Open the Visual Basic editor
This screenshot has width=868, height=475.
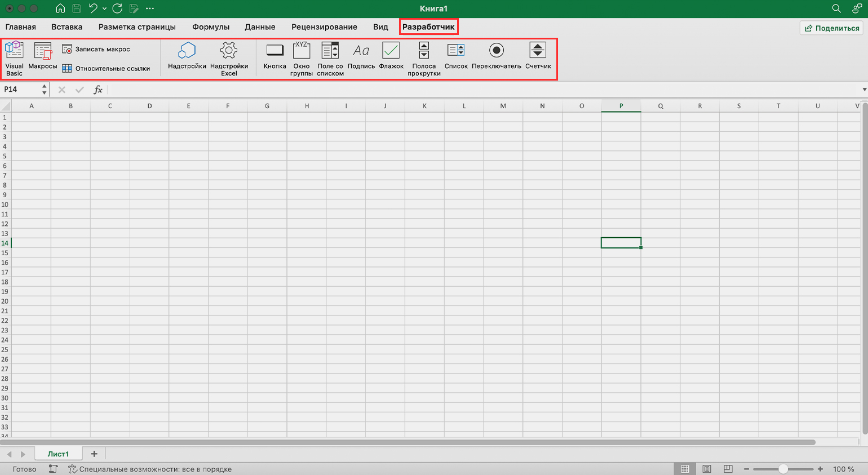pos(14,57)
